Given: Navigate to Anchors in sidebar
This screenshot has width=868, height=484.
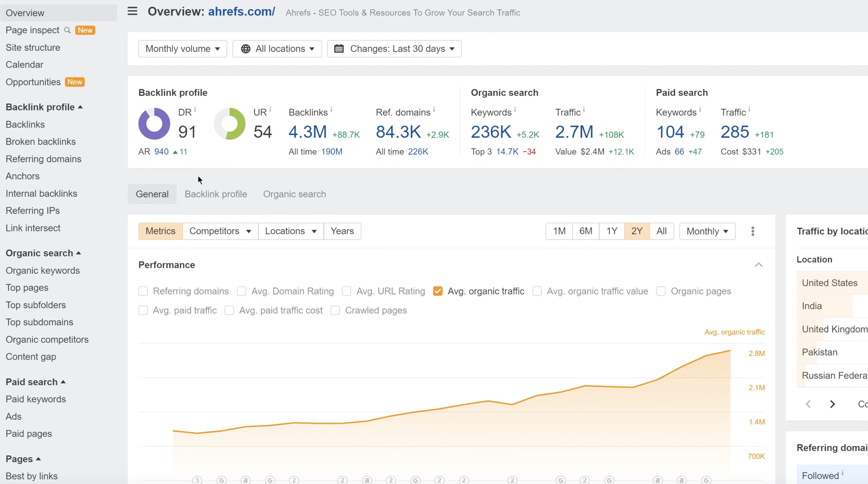Looking at the screenshot, I should [23, 176].
